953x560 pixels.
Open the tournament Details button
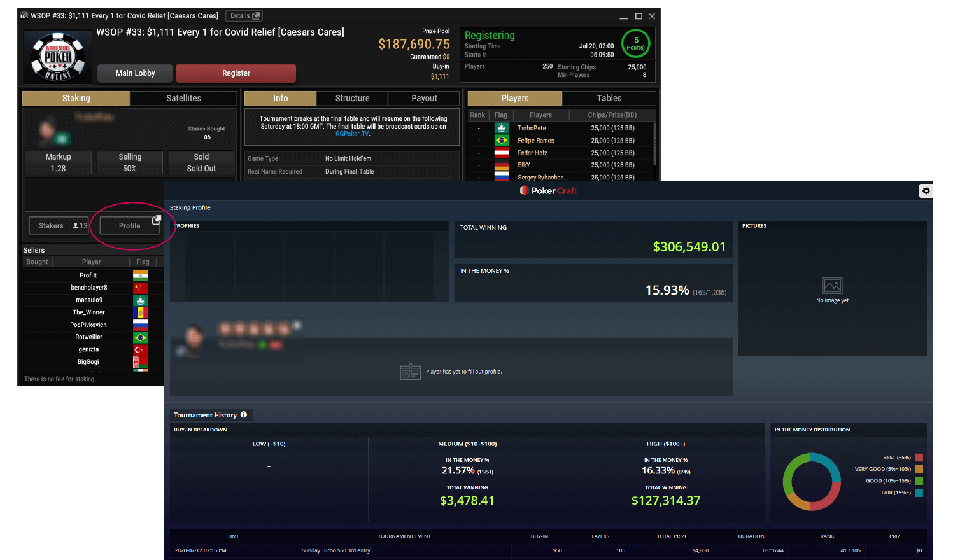(244, 16)
